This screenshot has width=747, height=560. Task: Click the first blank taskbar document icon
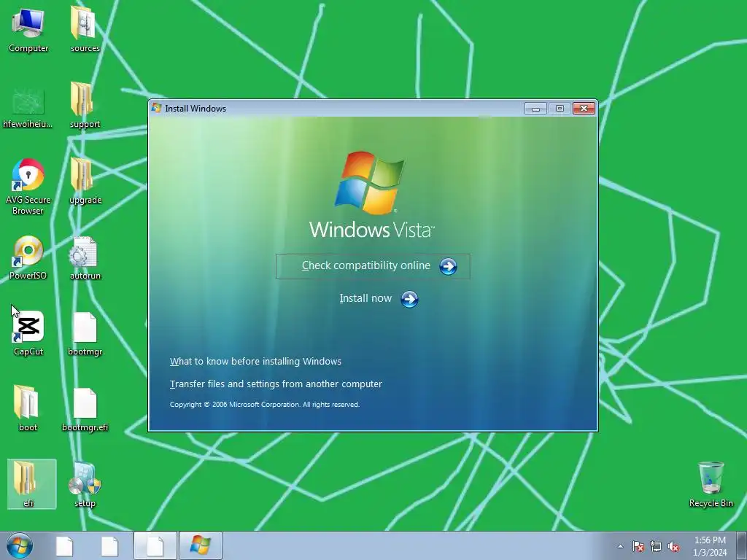64,546
